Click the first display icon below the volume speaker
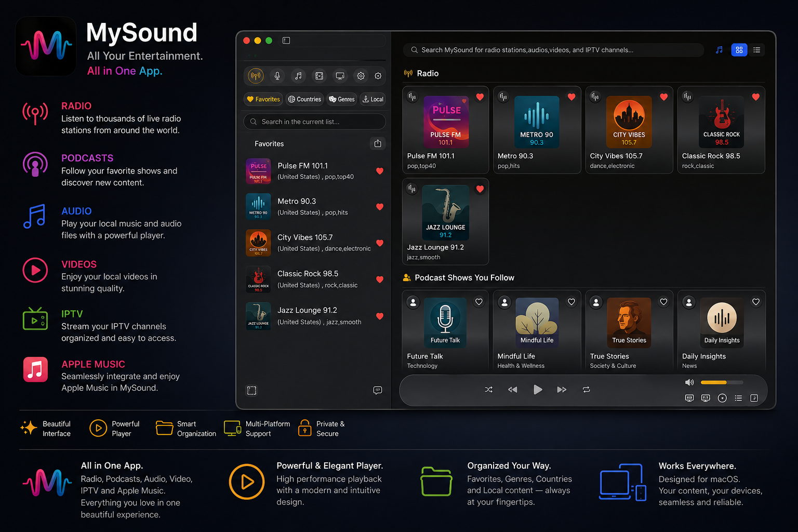Image resolution: width=798 pixels, height=532 pixels. 689,398
